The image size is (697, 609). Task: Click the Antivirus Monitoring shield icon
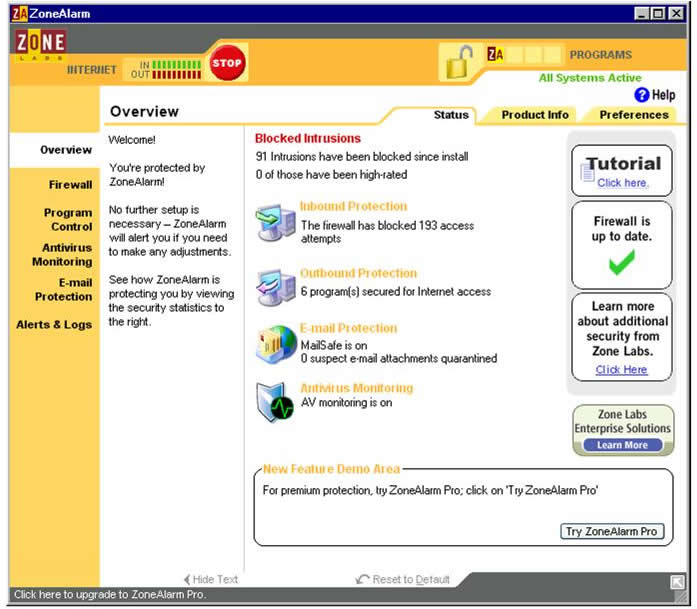[x=275, y=401]
